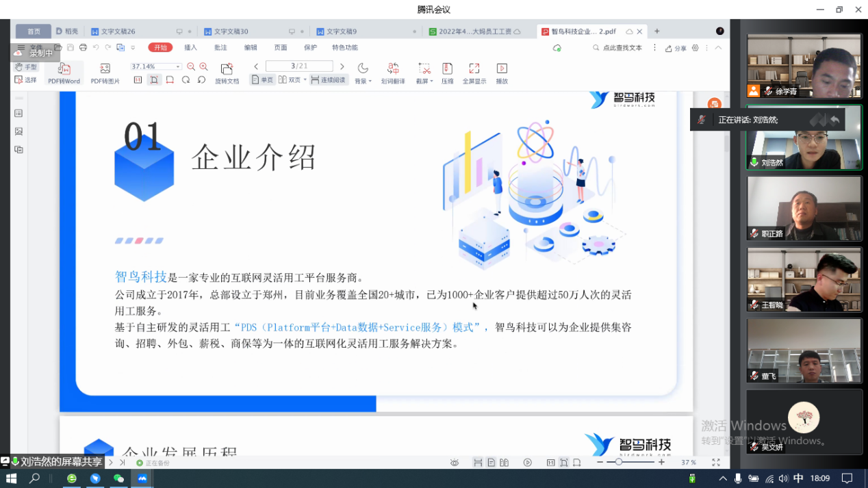Image resolution: width=868 pixels, height=488 pixels.
Task: Switch to the 文字文稿26 document tab
Action: pyautogui.click(x=140, y=31)
